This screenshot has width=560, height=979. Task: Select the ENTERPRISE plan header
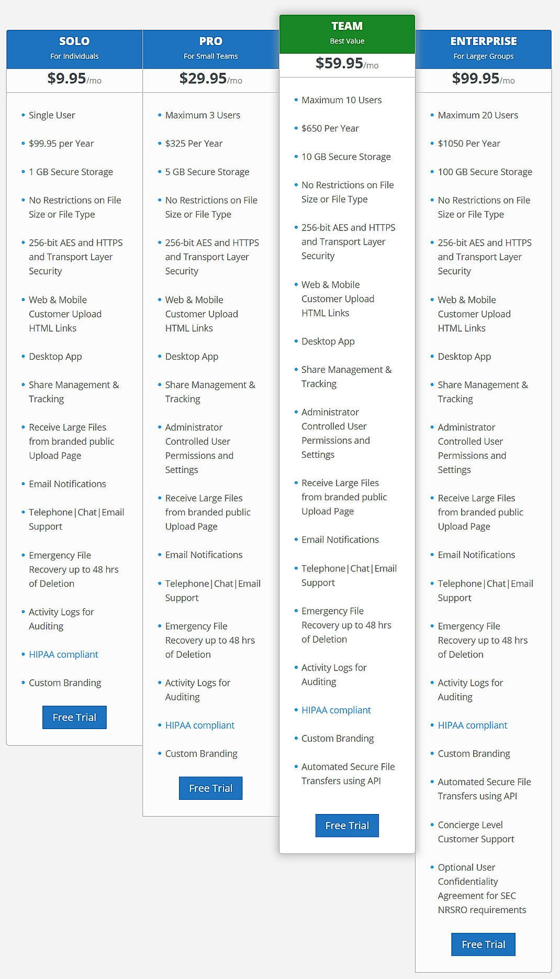483,48
